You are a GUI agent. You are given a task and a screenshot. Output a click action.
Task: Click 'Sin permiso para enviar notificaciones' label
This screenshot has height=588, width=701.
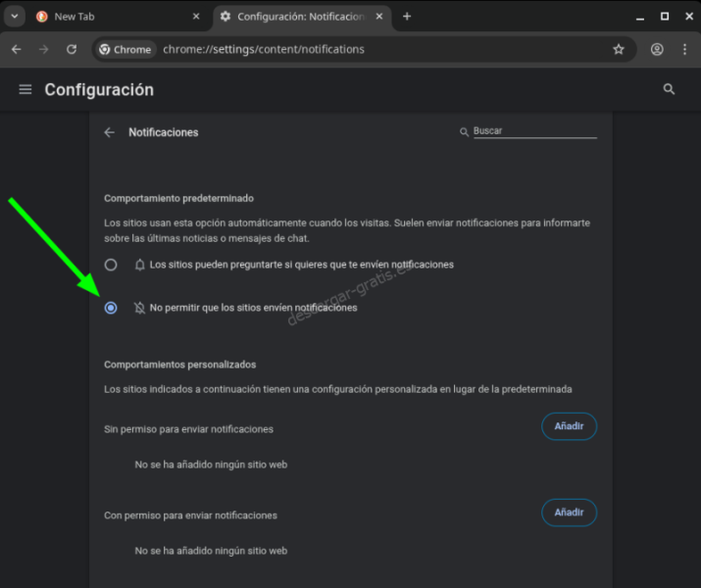tap(188, 429)
